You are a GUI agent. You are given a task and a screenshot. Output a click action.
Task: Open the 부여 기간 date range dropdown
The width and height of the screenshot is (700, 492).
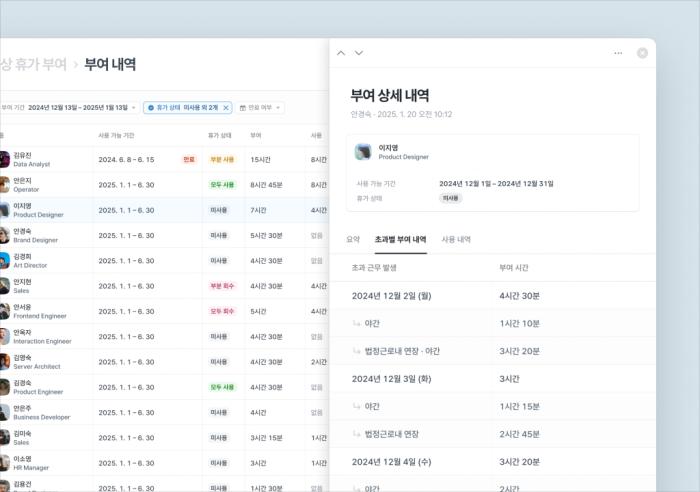click(x=69, y=108)
